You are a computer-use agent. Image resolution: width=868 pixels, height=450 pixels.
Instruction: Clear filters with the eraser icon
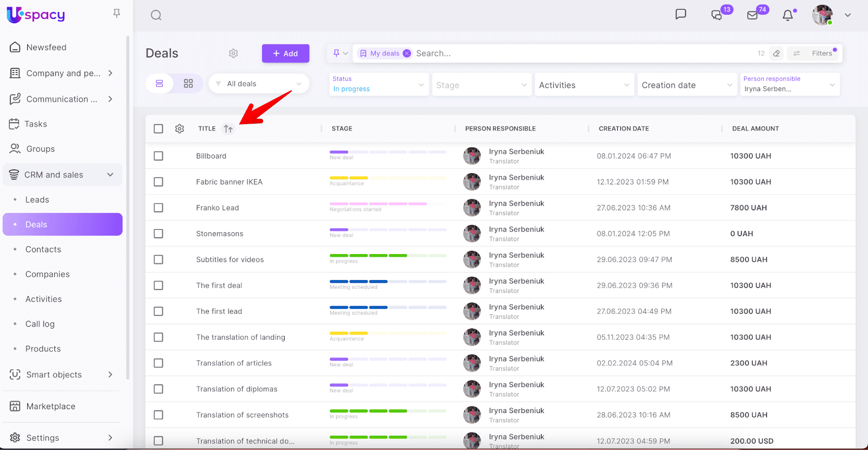coord(776,53)
